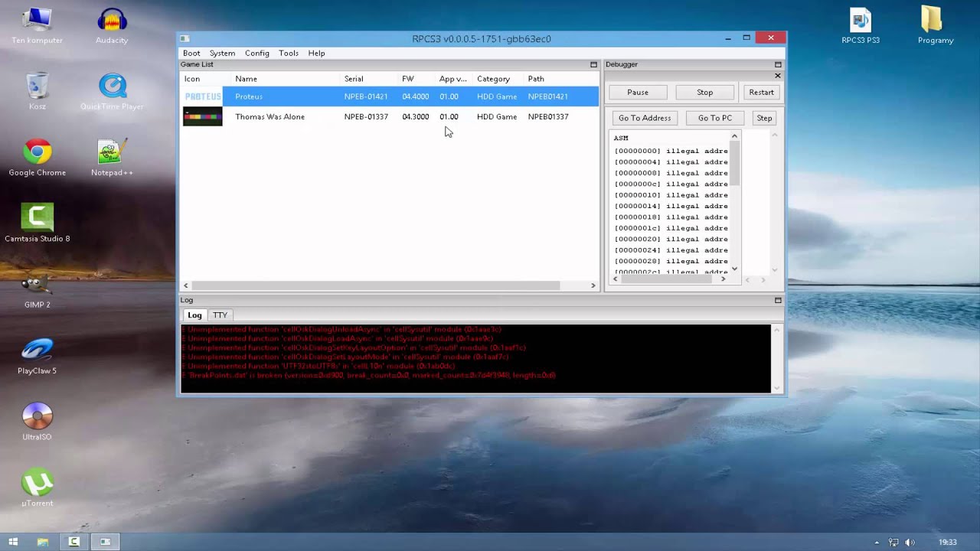Image resolution: width=980 pixels, height=551 pixels.
Task: Open volume control in system tray
Action: pyautogui.click(x=910, y=543)
